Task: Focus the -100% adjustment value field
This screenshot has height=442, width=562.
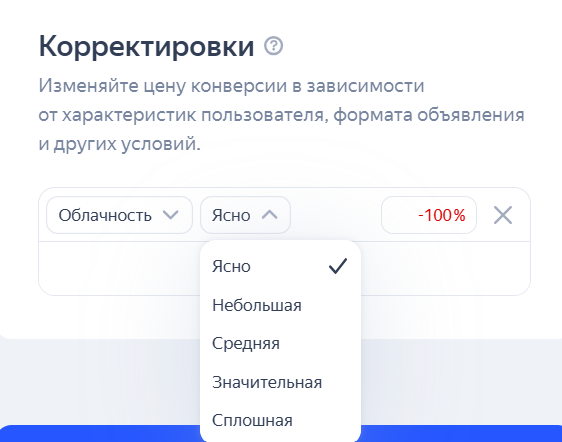Action: 429,215
